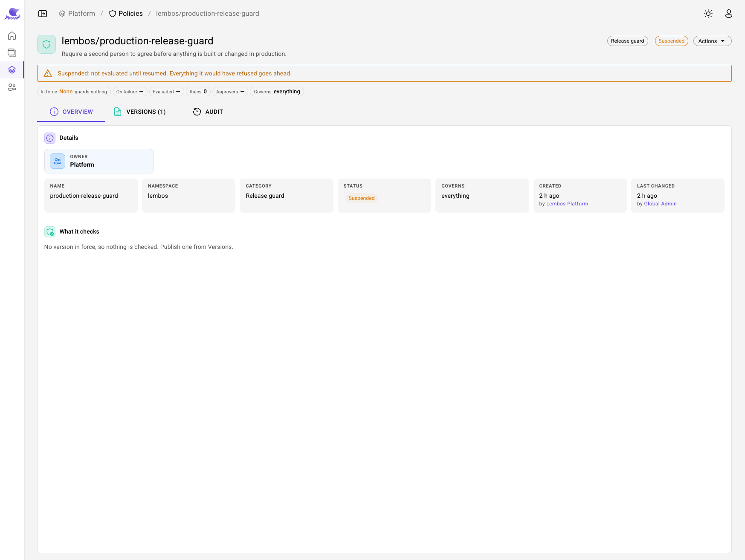This screenshot has height=560, width=745.
Task: Open the stacked windows sidebar icon
Action: click(12, 52)
